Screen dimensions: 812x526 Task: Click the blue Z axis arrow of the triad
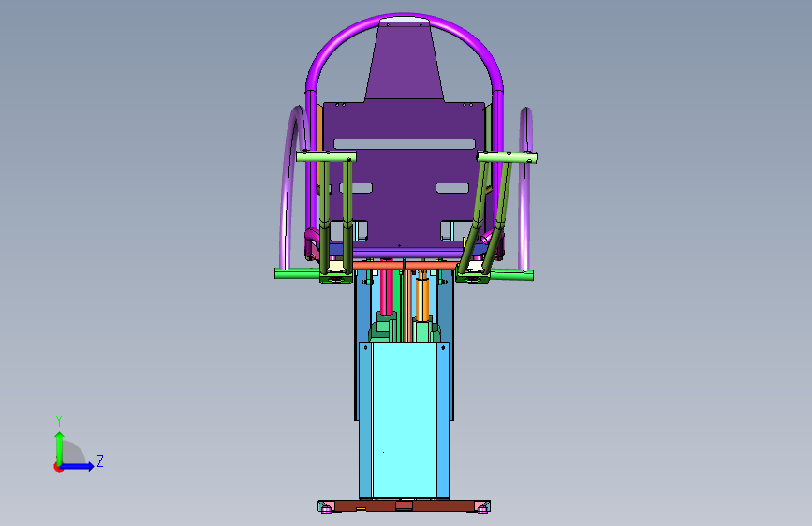click(x=78, y=466)
